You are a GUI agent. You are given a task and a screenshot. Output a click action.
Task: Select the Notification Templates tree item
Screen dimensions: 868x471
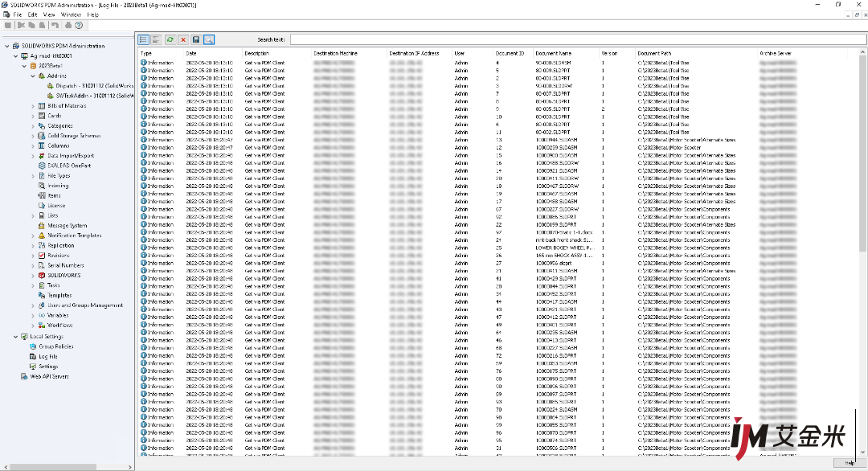point(74,235)
